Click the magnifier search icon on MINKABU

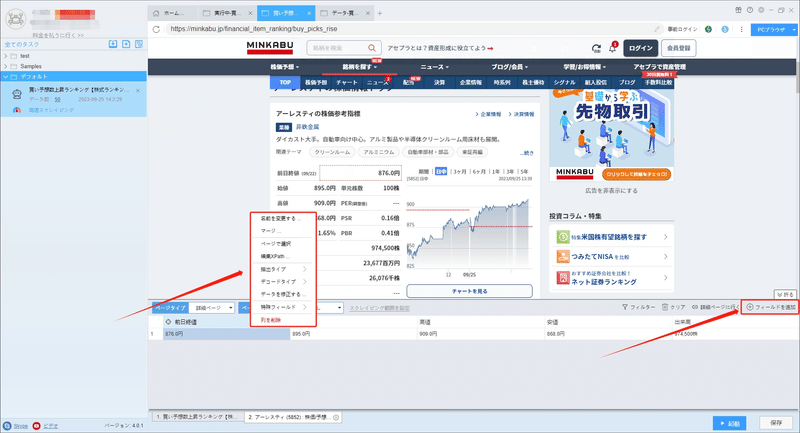click(372, 48)
